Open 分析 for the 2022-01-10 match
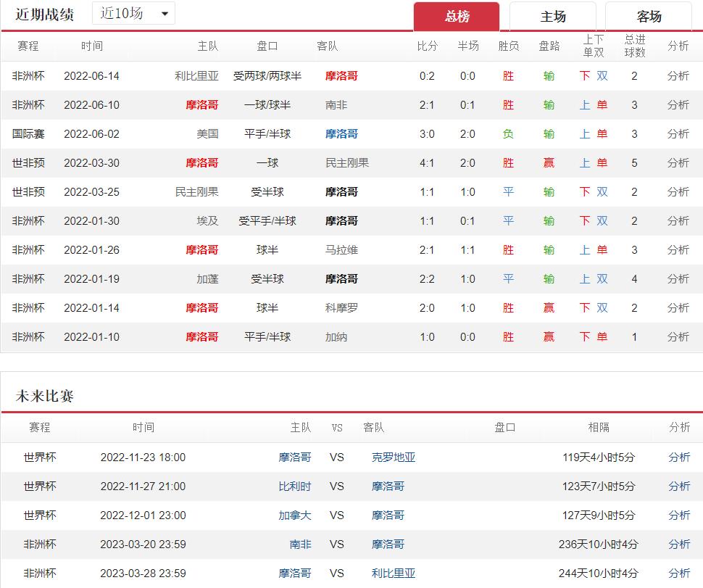Image resolution: width=703 pixels, height=588 pixels. click(x=678, y=337)
